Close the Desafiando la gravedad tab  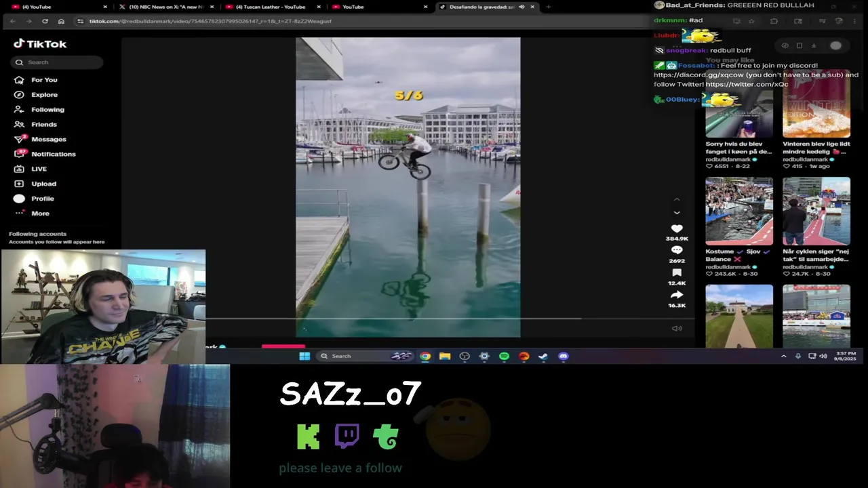point(532,7)
